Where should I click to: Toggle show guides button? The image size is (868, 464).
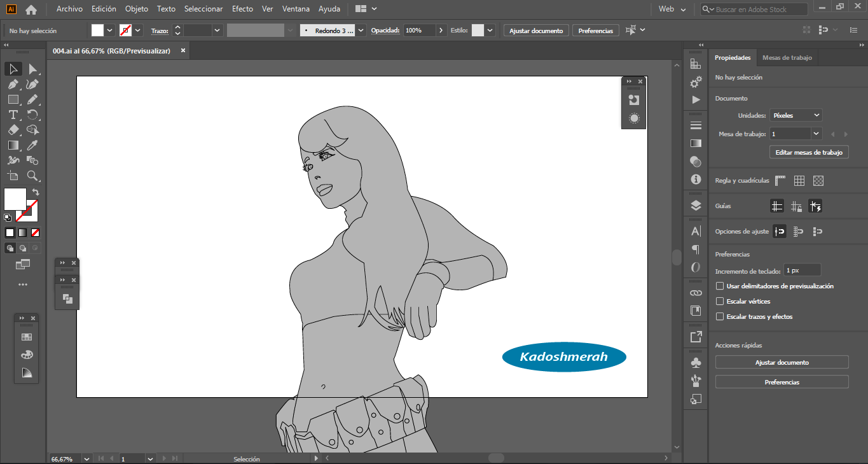click(x=777, y=206)
